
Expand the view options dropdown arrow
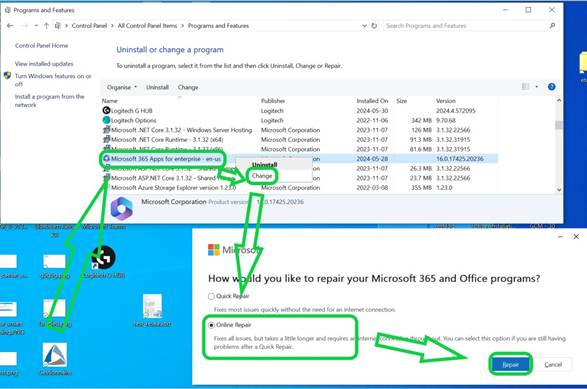click(536, 87)
